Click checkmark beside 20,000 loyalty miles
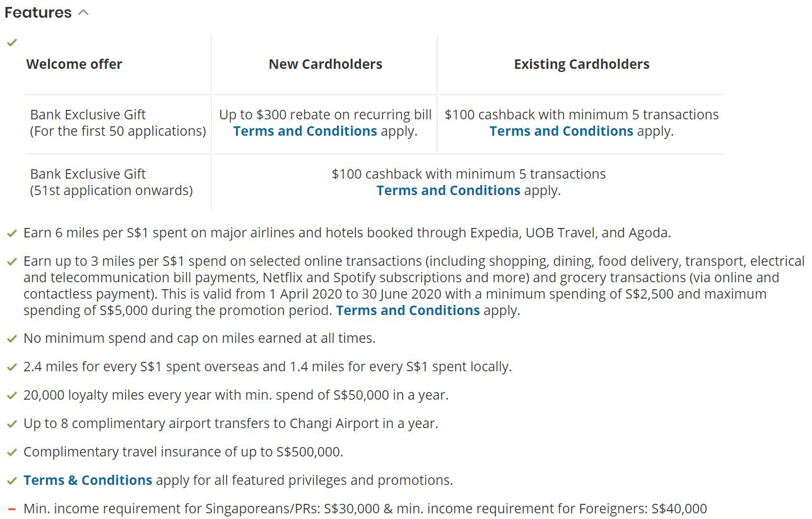Viewport: 812px width, 519px height. point(11,396)
